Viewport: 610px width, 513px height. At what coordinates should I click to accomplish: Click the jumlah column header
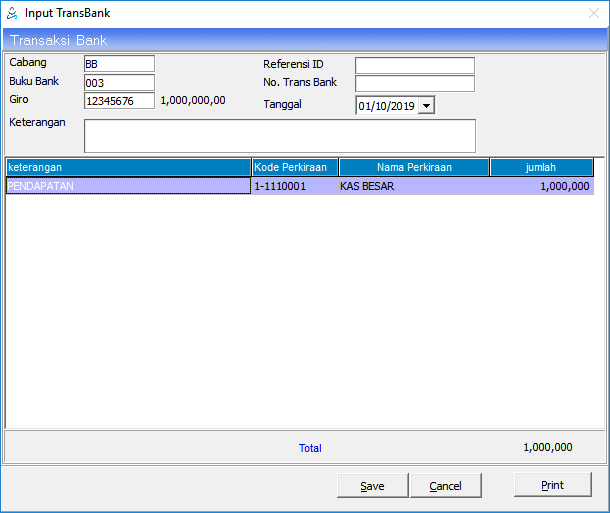pos(541,168)
